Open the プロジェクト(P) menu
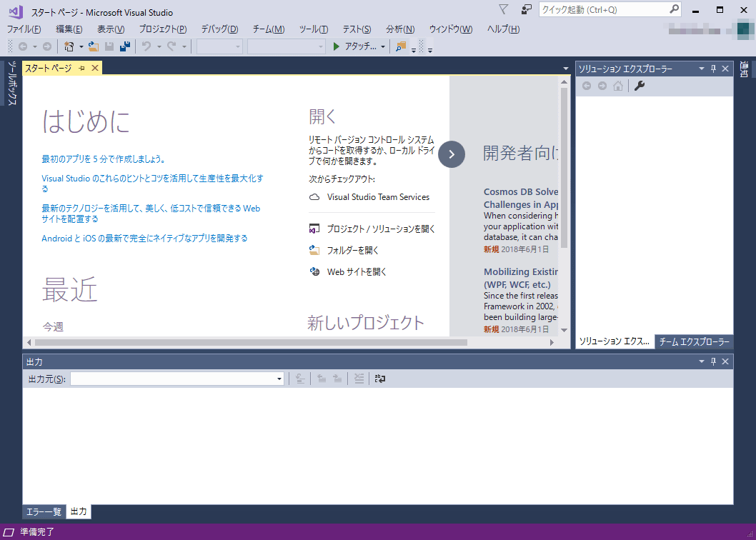 point(163,29)
